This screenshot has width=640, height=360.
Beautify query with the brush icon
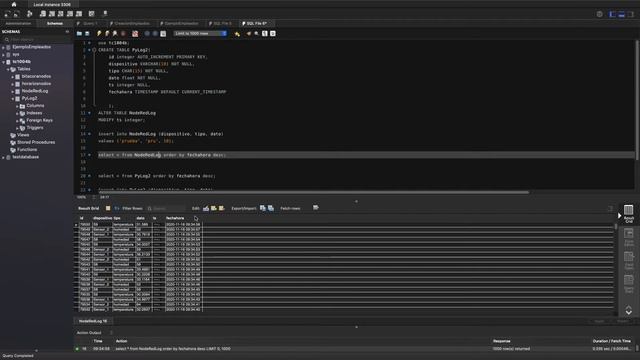249,33
